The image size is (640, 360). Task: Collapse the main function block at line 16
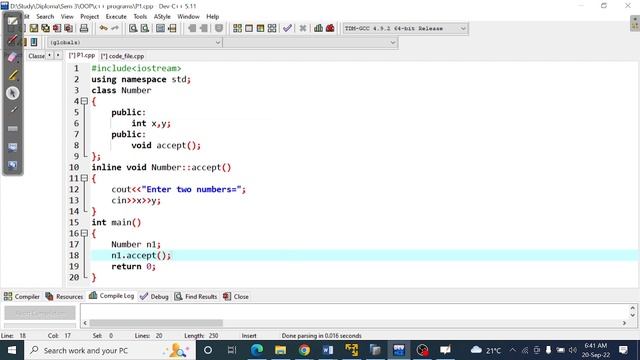coord(84,233)
